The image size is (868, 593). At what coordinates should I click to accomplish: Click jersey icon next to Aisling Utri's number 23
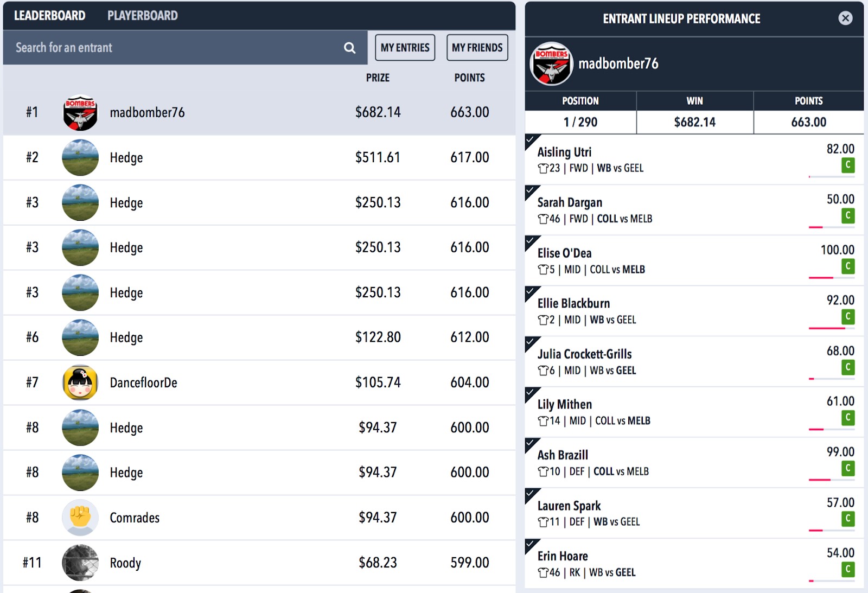(x=543, y=169)
